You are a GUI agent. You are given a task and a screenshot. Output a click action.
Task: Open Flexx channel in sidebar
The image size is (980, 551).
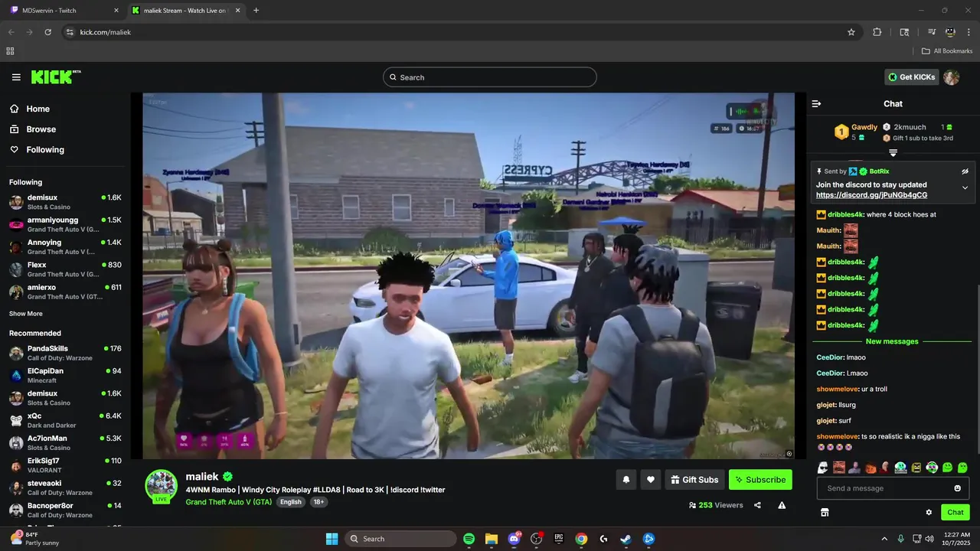point(64,269)
